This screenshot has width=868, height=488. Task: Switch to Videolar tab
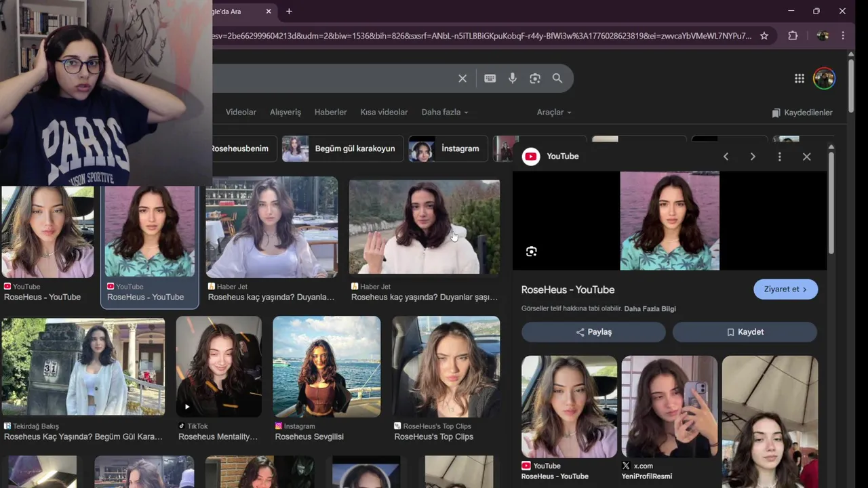[x=241, y=113]
